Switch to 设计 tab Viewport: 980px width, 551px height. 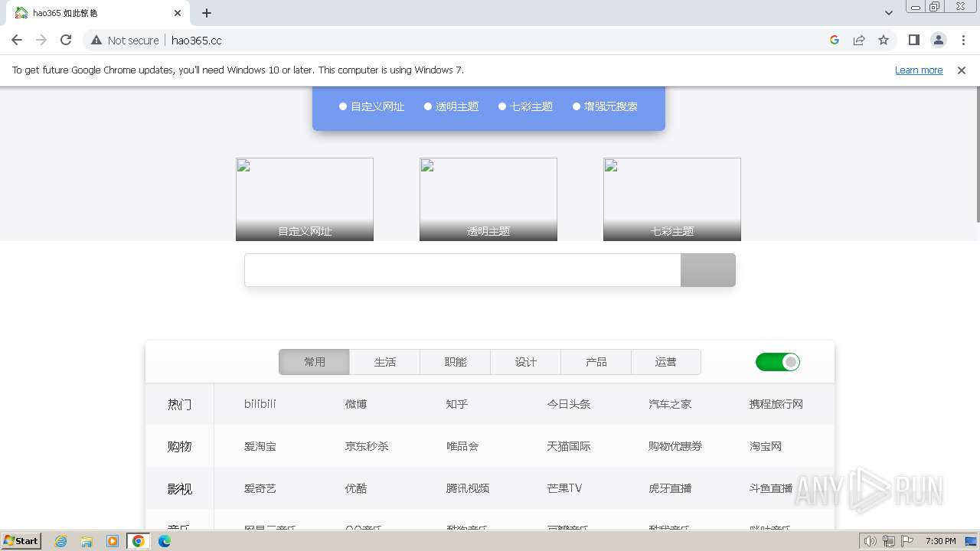point(525,362)
